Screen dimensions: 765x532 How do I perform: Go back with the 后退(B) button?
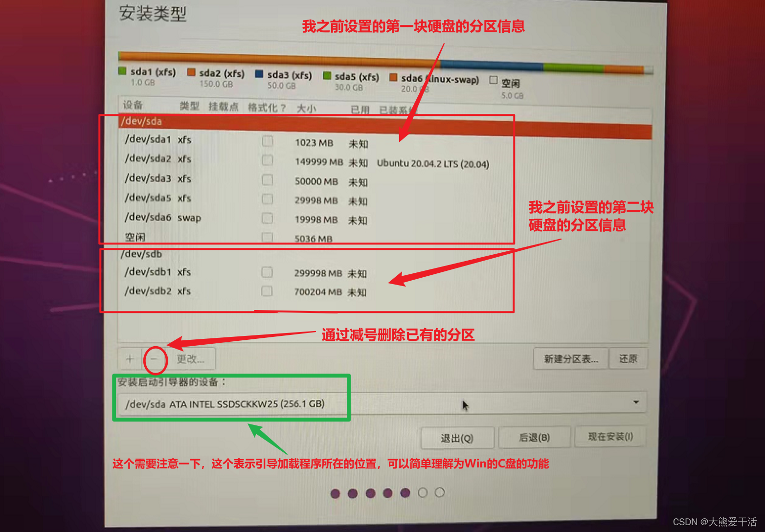coord(534,438)
